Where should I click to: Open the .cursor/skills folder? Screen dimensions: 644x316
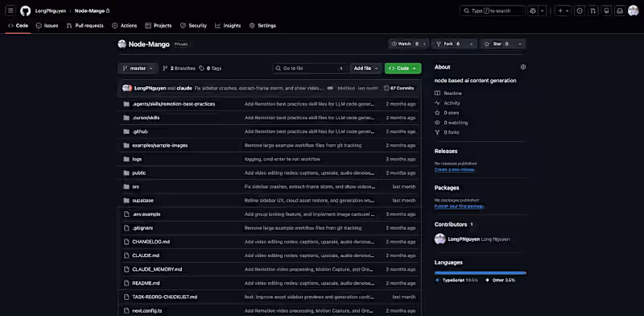pos(146,118)
